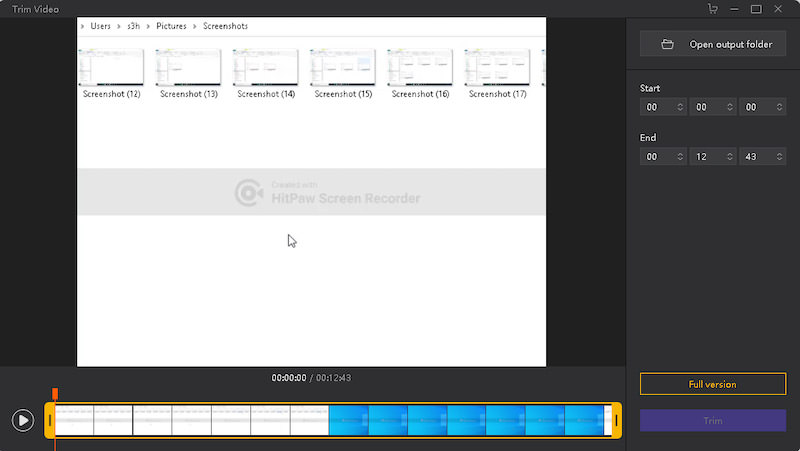Click the shopping cart icon in title bar
Viewport: 800px width, 451px height.
tap(713, 9)
